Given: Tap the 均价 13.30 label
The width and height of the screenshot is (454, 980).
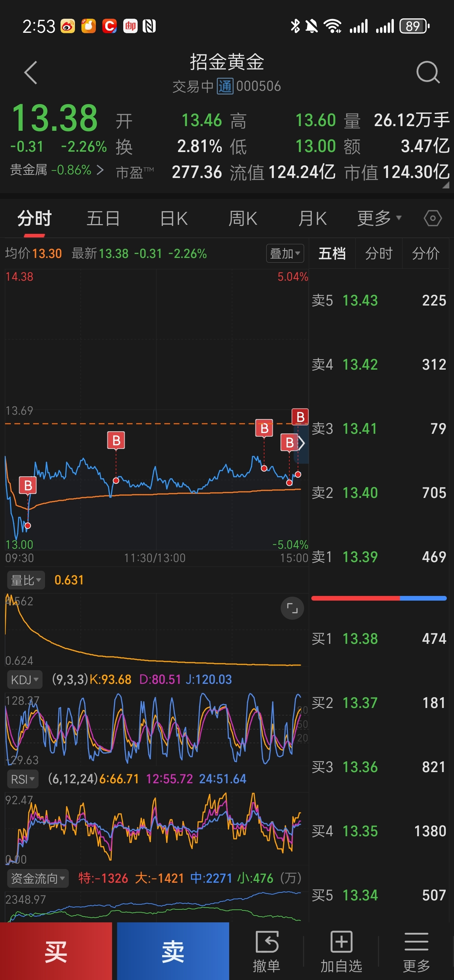Looking at the screenshot, I should pyautogui.click(x=34, y=253).
